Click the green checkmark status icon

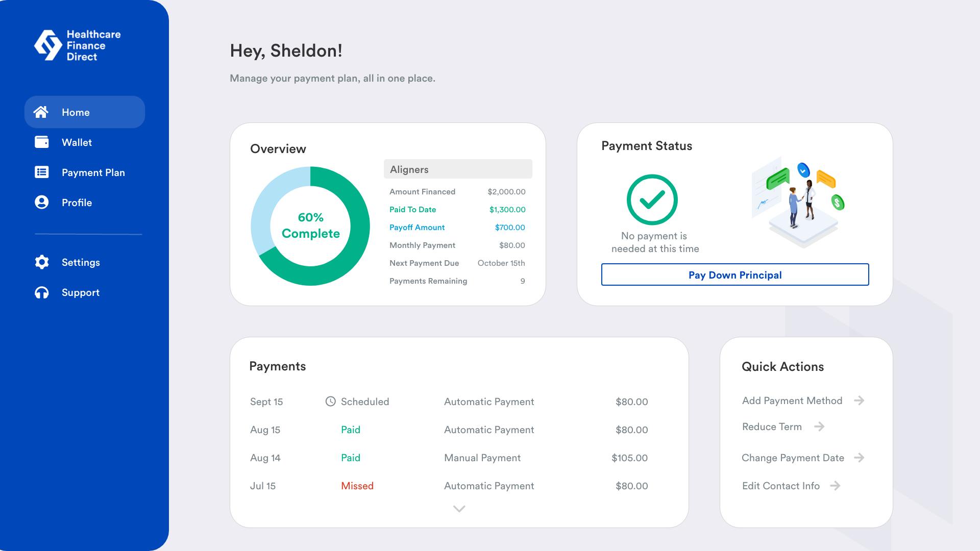tap(652, 199)
